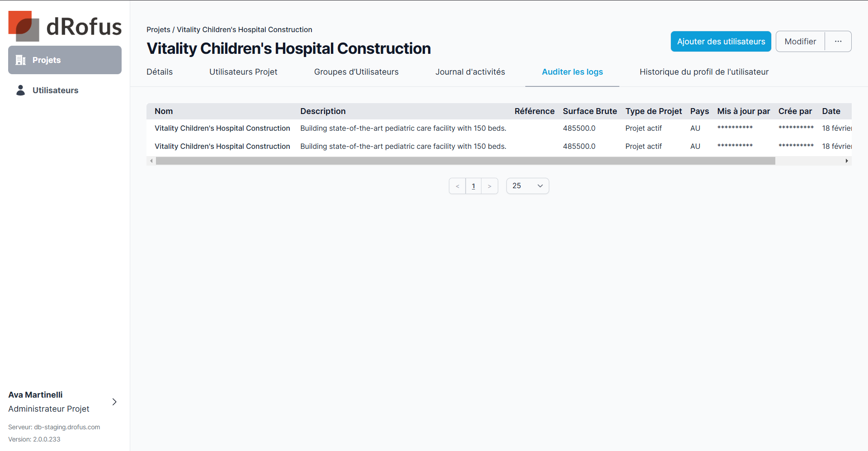Expand Ava Martinelli user menu chevron
This screenshot has height=451, width=868.
click(114, 402)
